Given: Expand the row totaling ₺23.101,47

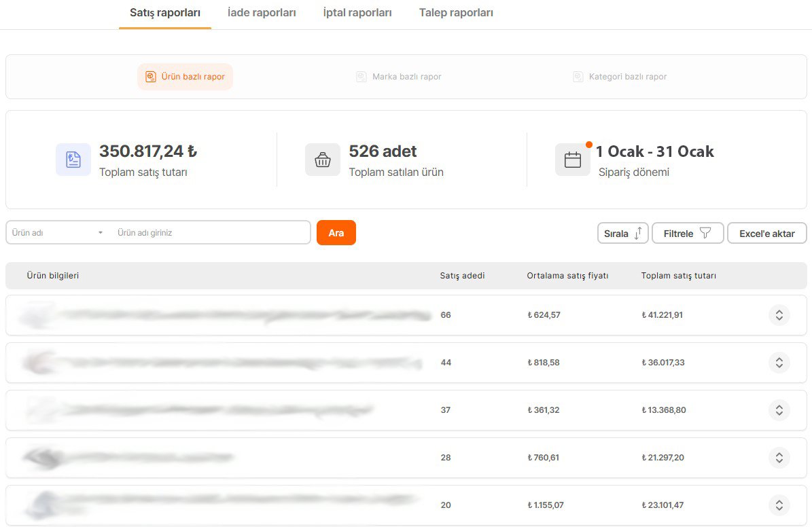Looking at the screenshot, I should tap(779, 505).
